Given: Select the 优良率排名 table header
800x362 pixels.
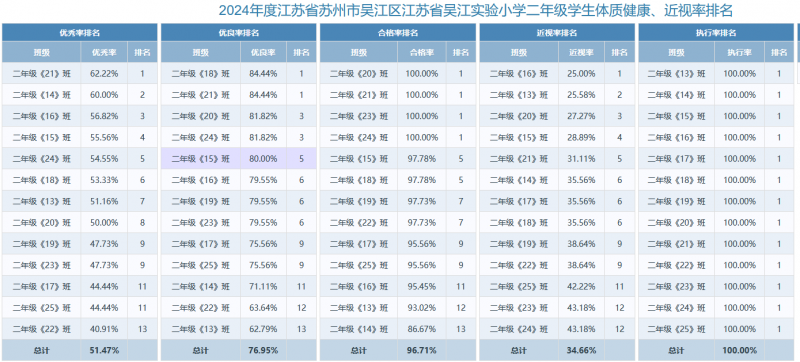Looking at the screenshot, I should point(239,33).
